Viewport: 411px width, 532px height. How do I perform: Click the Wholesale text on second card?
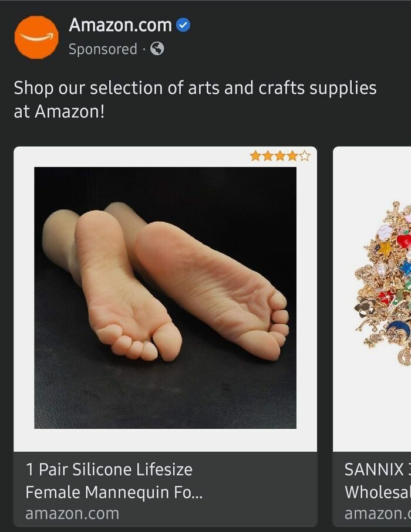point(378,492)
